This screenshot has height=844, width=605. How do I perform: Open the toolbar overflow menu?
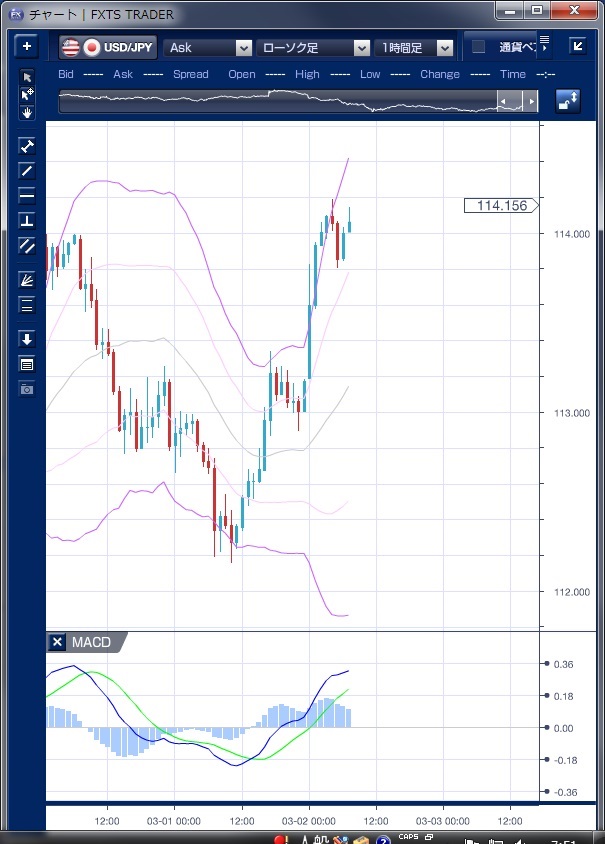[x=545, y=46]
